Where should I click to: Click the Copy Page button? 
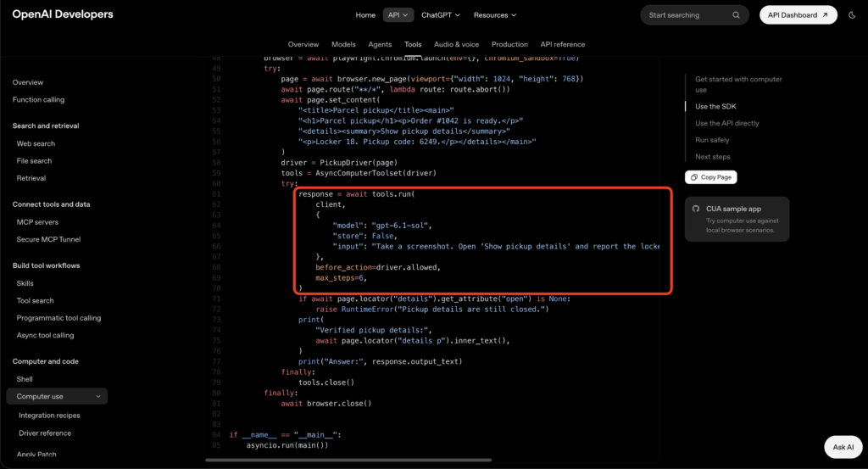(711, 177)
